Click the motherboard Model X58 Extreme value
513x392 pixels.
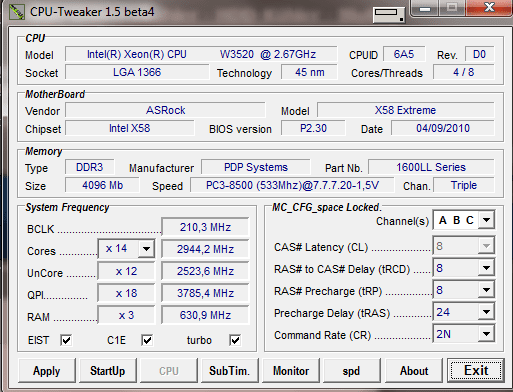[x=405, y=110]
